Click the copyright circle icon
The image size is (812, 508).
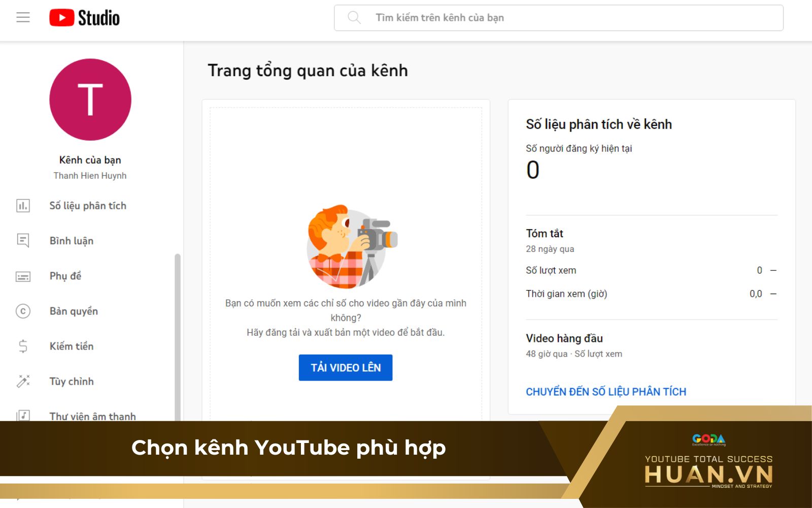[x=23, y=311]
